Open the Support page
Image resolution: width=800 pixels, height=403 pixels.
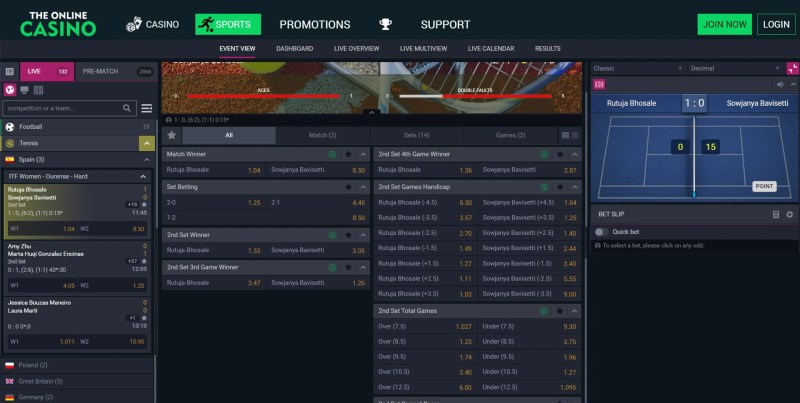click(445, 24)
